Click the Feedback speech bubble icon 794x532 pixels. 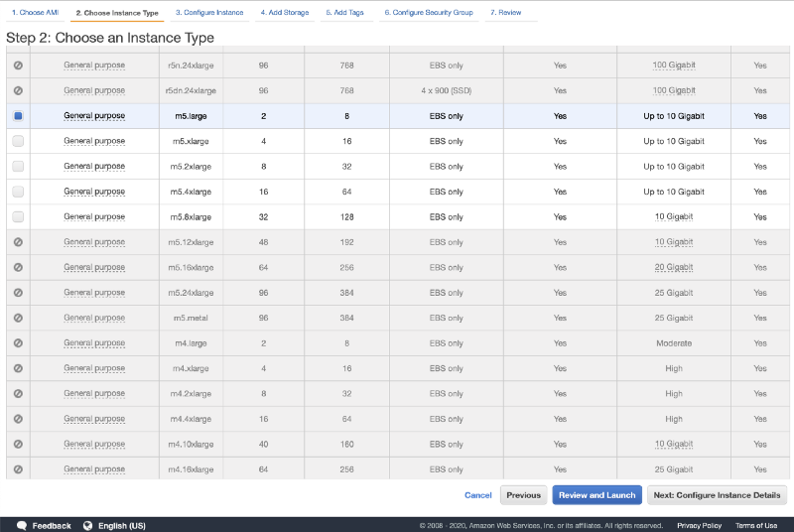20,525
